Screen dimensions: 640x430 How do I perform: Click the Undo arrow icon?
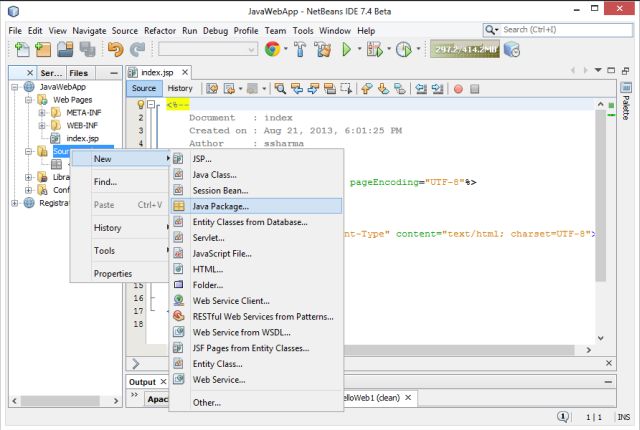click(116, 49)
